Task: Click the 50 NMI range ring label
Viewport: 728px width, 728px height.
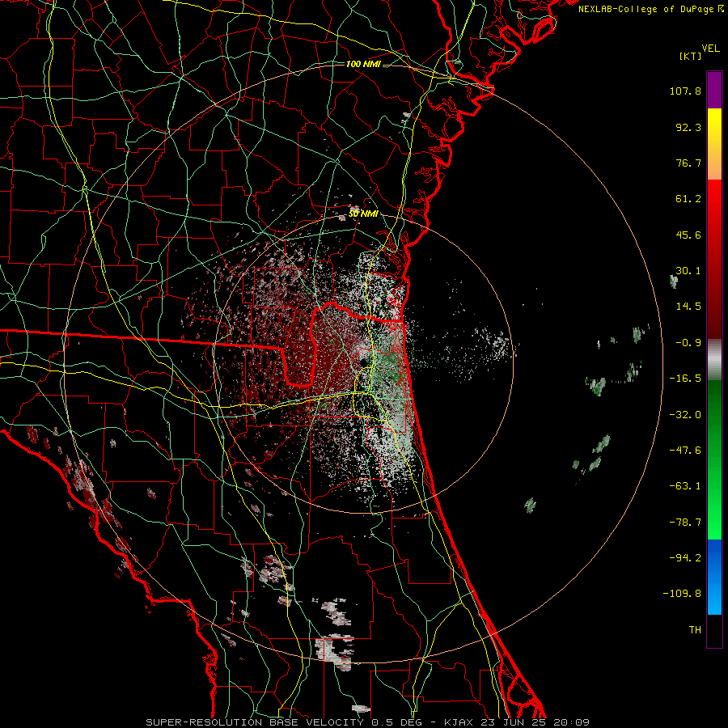Action: [x=363, y=214]
